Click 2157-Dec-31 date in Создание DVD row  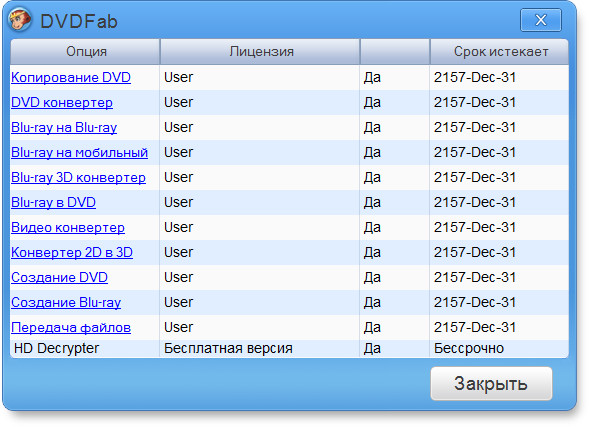tap(475, 278)
